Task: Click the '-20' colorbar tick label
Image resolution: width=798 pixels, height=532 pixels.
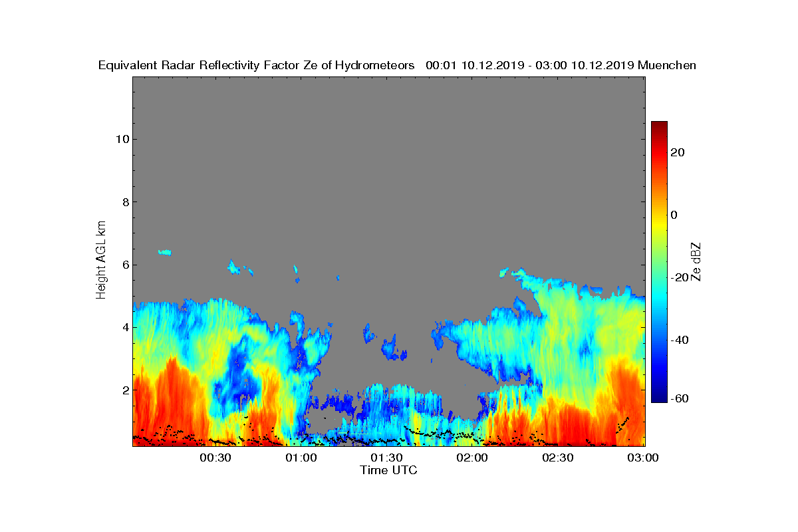Action: coord(680,277)
